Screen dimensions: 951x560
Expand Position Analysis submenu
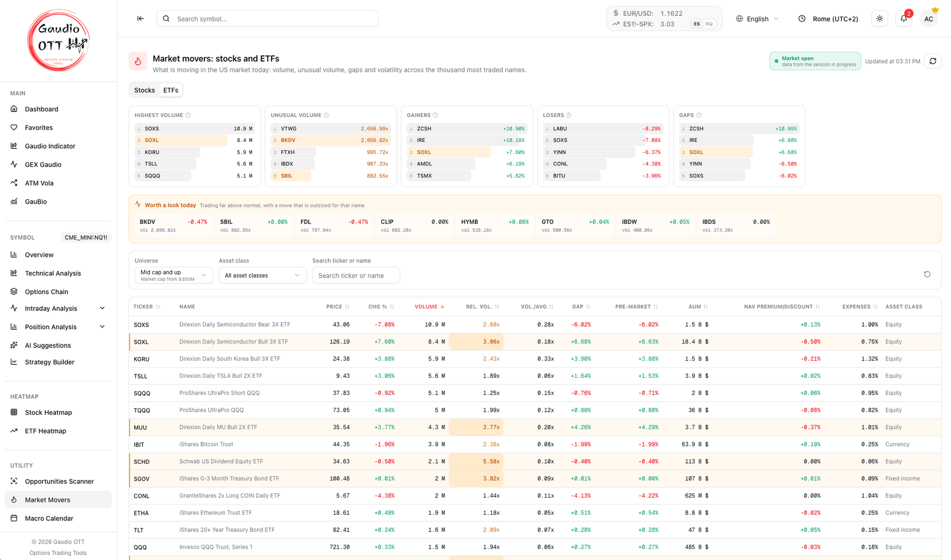tap(58, 327)
